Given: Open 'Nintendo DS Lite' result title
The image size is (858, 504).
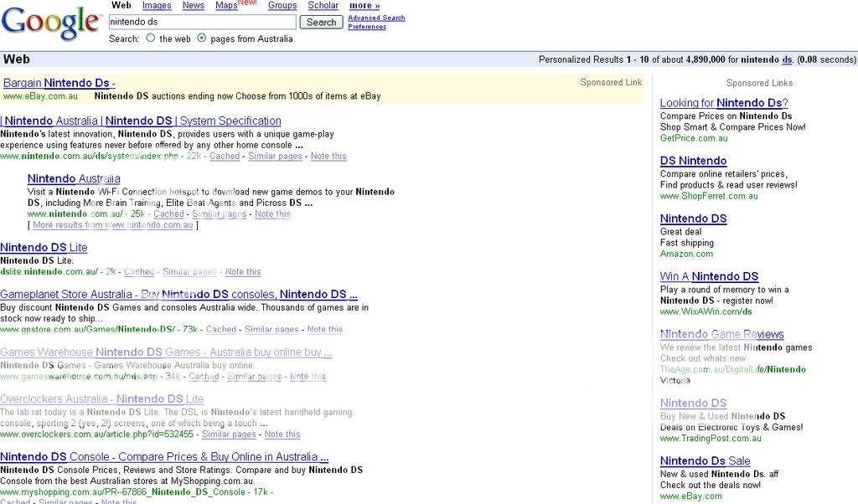Looking at the screenshot, I should 44,248.
